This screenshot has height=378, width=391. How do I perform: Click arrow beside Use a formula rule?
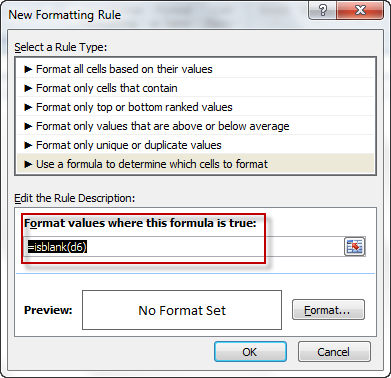coord(28,164)
